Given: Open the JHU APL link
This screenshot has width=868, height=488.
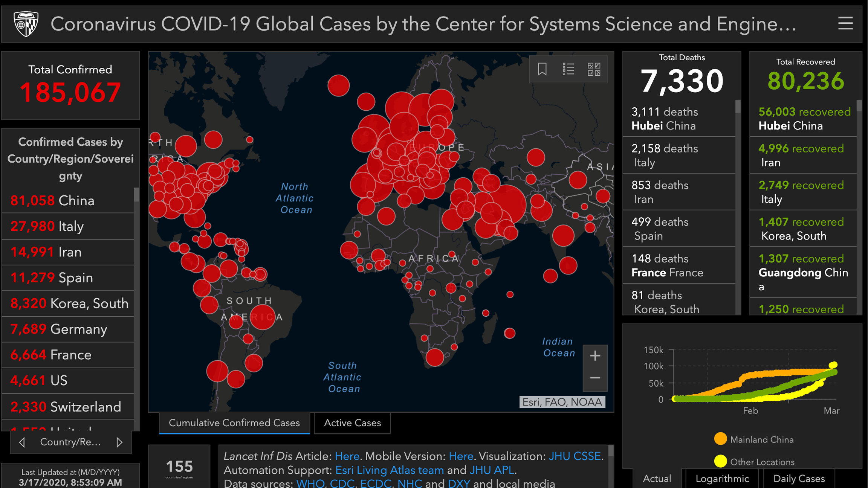Looking at the screenshot, I should pyautogui.click(x=492, y=470).
